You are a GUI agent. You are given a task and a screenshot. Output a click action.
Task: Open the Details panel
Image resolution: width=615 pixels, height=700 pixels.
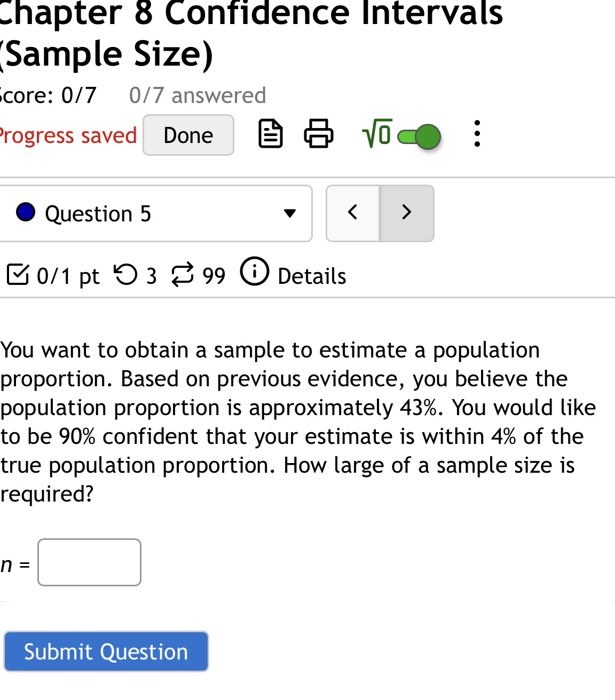click(311, 276)
